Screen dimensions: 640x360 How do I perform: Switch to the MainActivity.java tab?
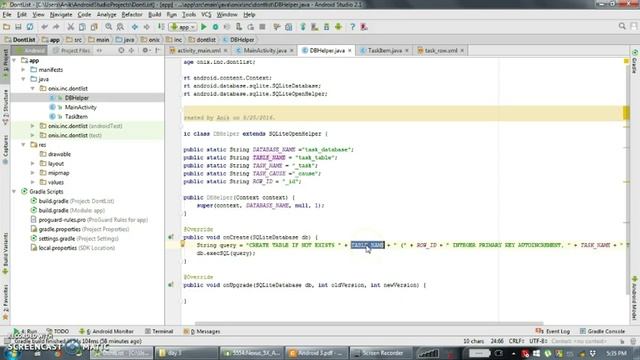(x=265, y=51)
